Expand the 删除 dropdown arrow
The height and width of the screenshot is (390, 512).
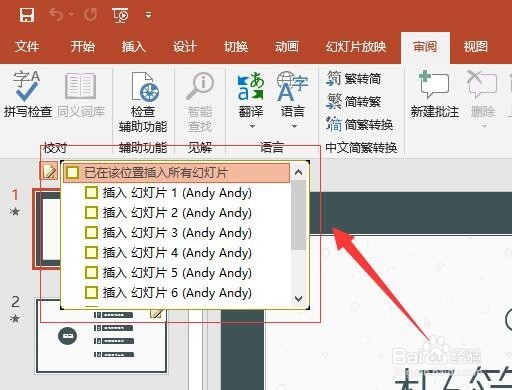(484, 126)
